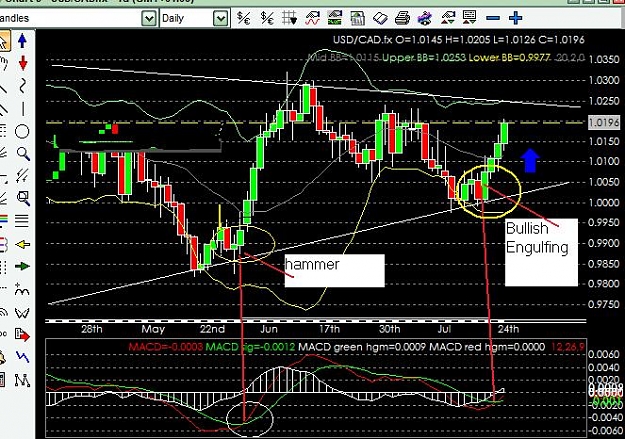Image resolution: width=625 pixels, height=439 pixels.
Task: Select the zoom-to-box magnifier tool
Action: [23, 198]
